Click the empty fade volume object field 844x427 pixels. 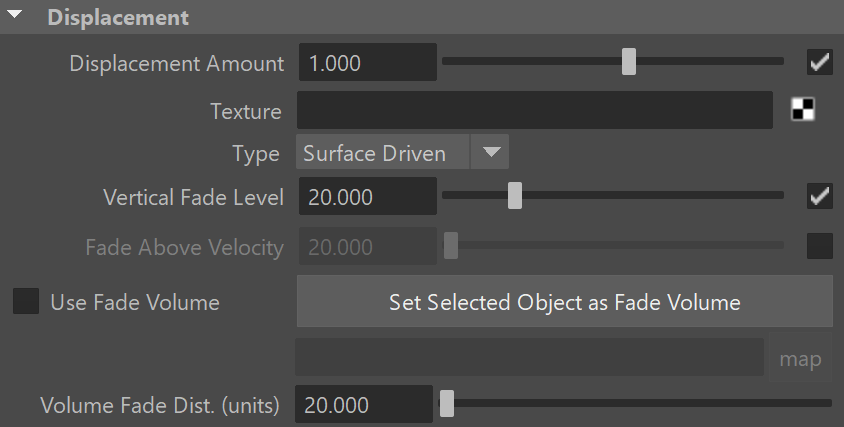coord(530,357)
